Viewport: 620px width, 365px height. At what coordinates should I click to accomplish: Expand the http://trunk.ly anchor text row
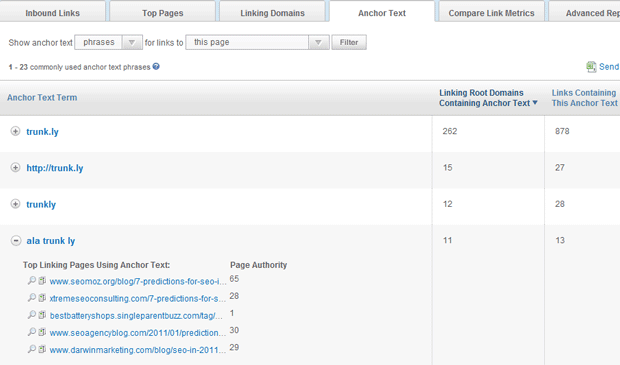[15, 168]
